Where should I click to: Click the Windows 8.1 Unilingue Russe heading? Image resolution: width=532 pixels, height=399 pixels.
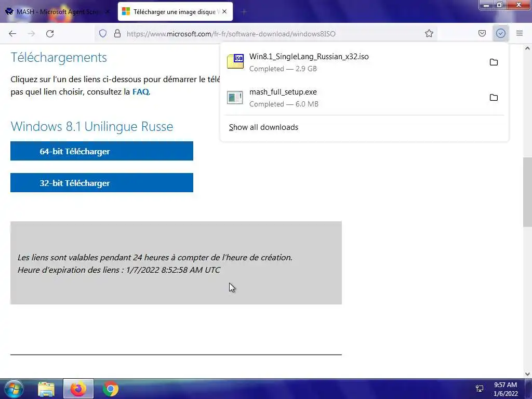click(x=92, y=126)
